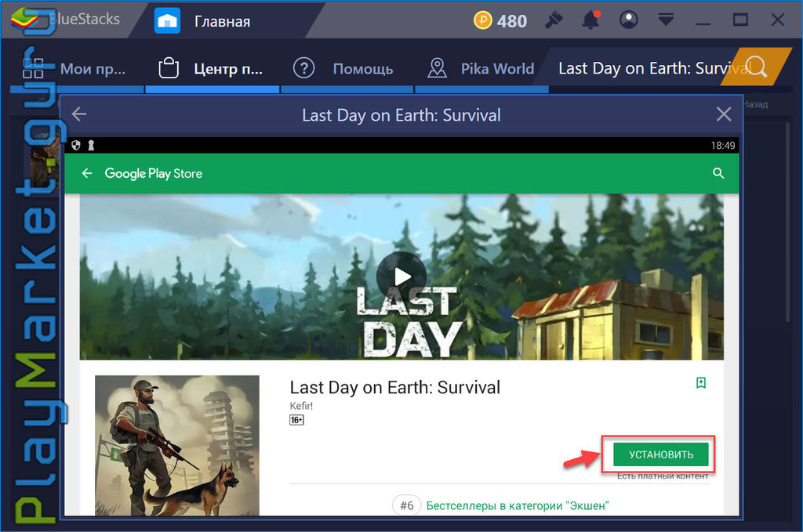Image resolution: width=803 pixels, height=532 pixels.
Task: Click the Pika World location pin icon
Action: pos(437,68)
